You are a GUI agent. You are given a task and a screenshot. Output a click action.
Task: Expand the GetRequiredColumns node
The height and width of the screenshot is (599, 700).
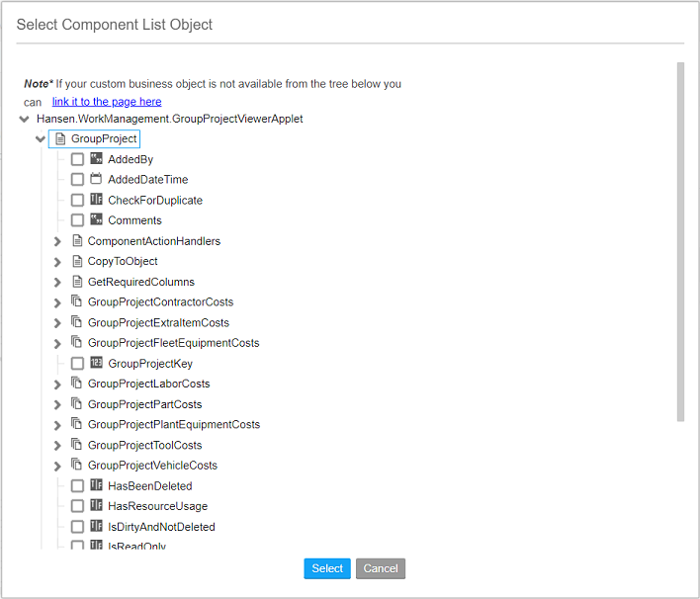[58, 283]
